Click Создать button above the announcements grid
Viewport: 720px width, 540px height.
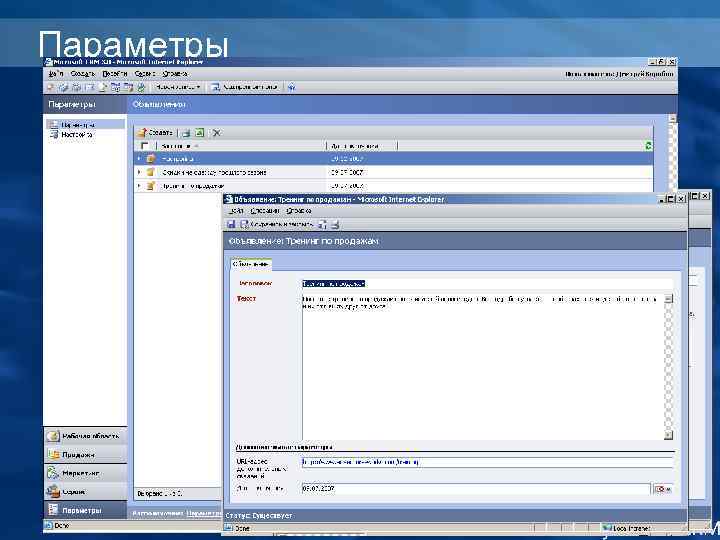click(155, 133)
